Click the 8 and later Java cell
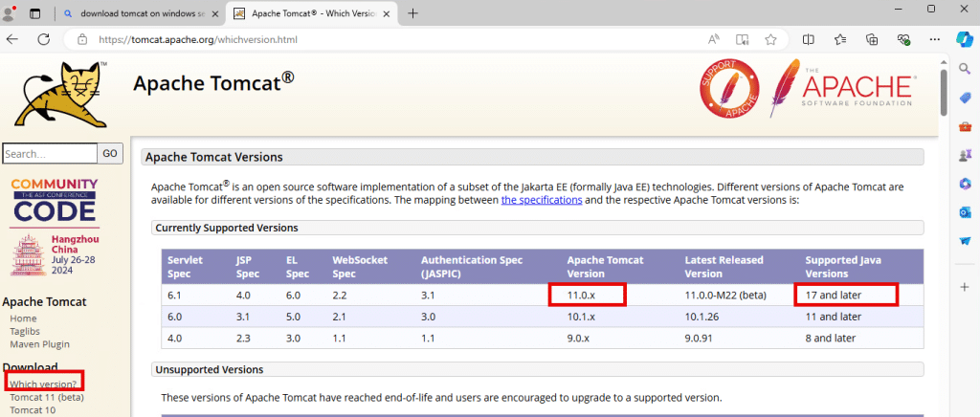Image resolution: width=980 pixels, height=417 pixels. tap(830, 339)
